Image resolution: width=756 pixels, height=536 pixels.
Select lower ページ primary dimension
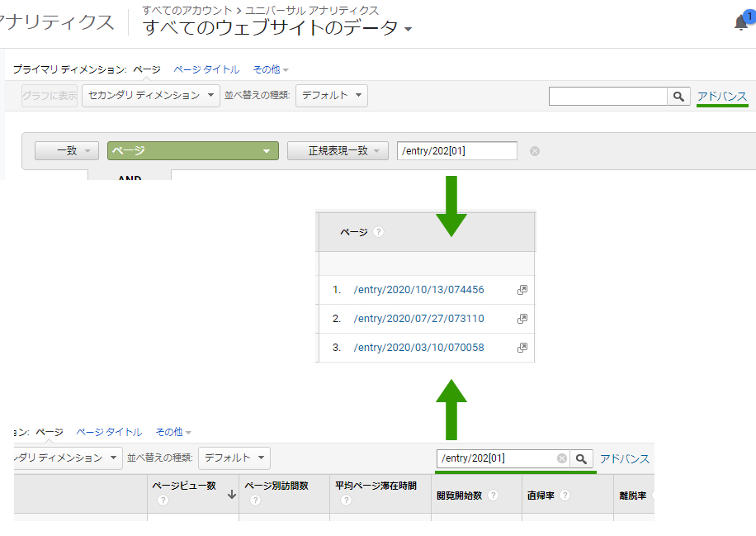[x=50, y=432]
